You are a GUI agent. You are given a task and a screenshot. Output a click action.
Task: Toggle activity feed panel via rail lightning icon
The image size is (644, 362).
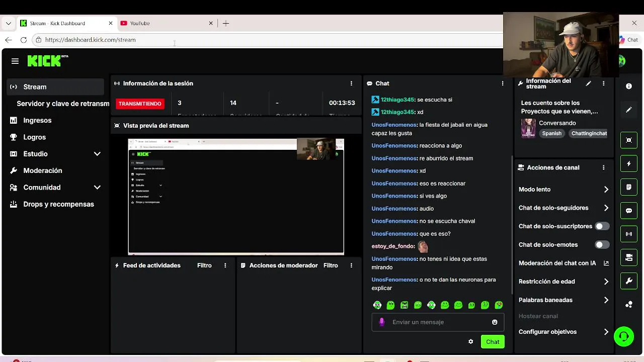click(x=629, y=164)
